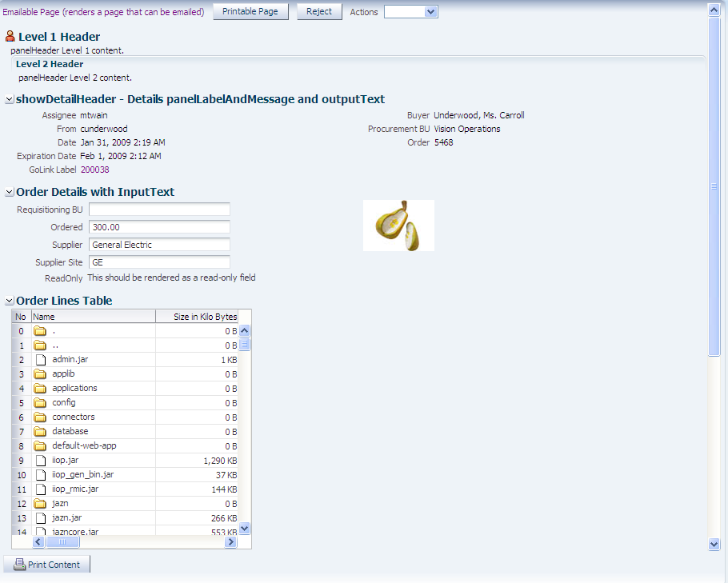Click the table's horizontal scrollbar
The image size is (728, 583).
click(x=62, y=541)
